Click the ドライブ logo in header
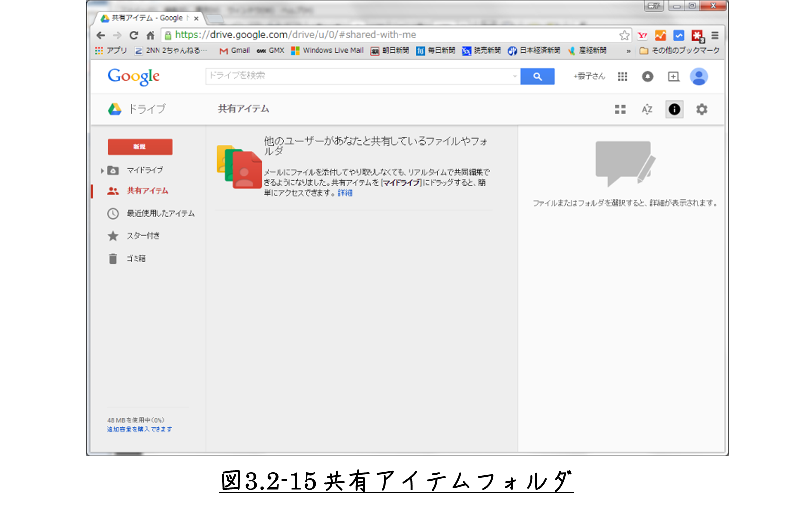The height and width of the screenshot is (532, 793). click(x=137, y=109)
